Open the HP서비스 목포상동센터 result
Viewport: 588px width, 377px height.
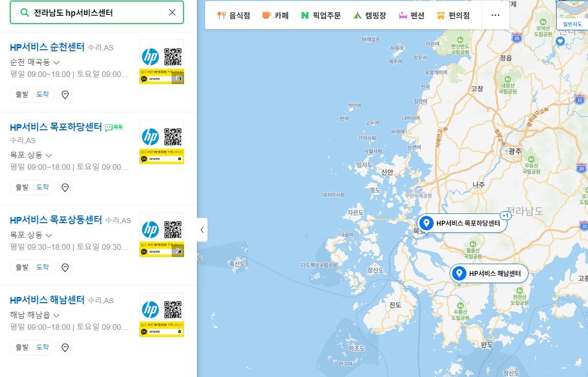tap(56, 220)
